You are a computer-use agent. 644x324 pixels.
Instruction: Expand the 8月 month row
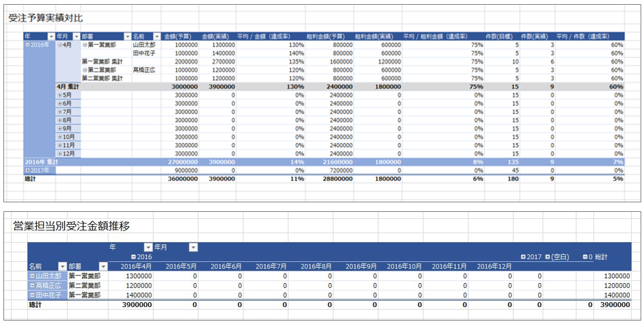pyautogui.click(x=59, y=120)
